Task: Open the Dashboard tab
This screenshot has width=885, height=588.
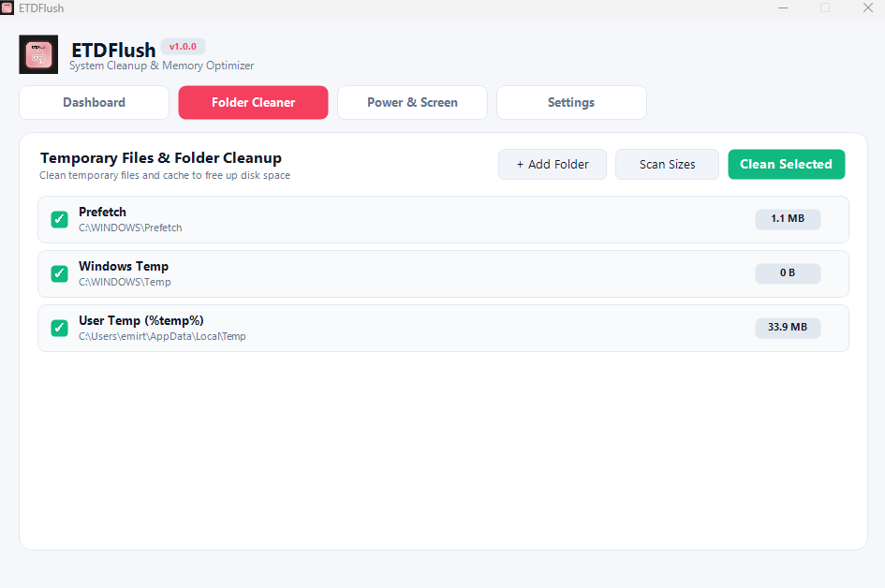Action: point(95,103)
